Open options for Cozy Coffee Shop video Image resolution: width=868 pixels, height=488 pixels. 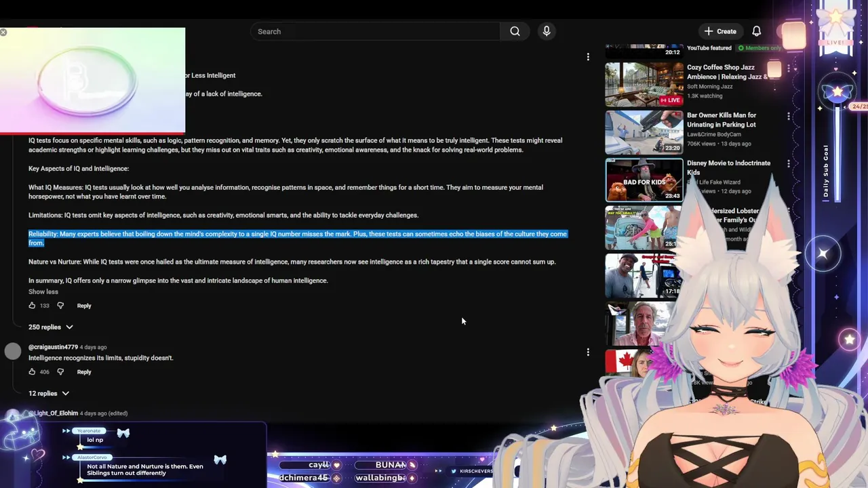pyautogui.click(x=789, y=68)
